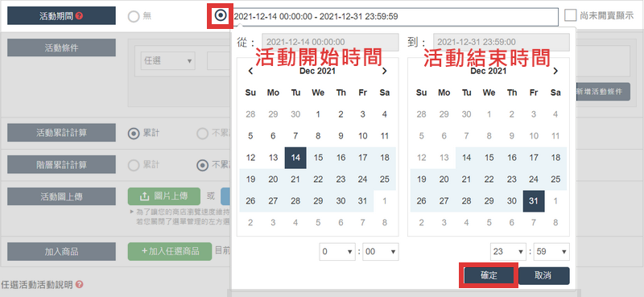This screenshot has width=644, height=297.
Task: Select December 6 in start calendar
Action: pyautogui.click(x=273, y=136)
